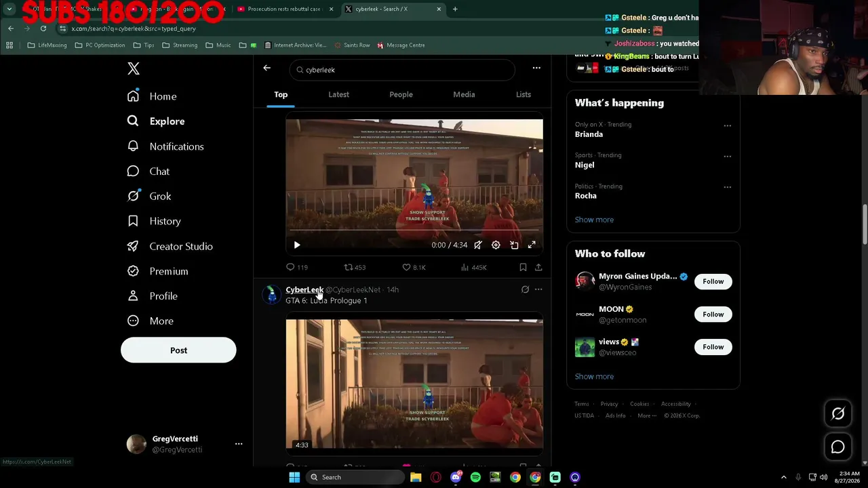View analytics for tweet with 445K views
Image resolution: width=868 pixels, height=488 pixels.
[x=473, y=268]
